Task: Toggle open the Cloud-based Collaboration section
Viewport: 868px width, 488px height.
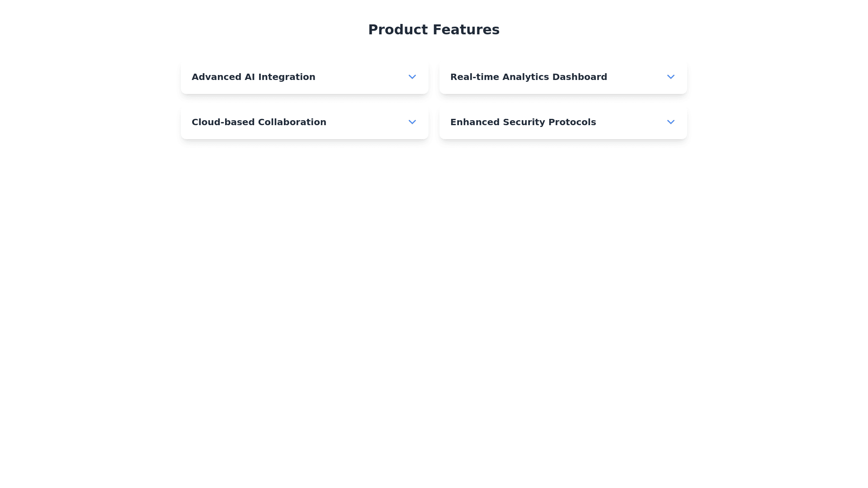Action: click(304, 122)
